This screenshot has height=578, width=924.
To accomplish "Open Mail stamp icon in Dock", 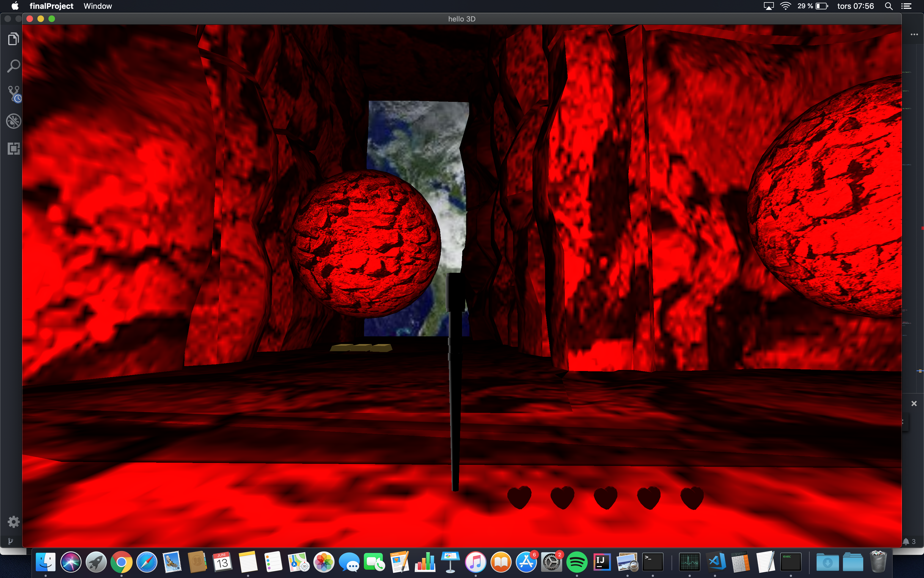I will click(x=172, y=562).
